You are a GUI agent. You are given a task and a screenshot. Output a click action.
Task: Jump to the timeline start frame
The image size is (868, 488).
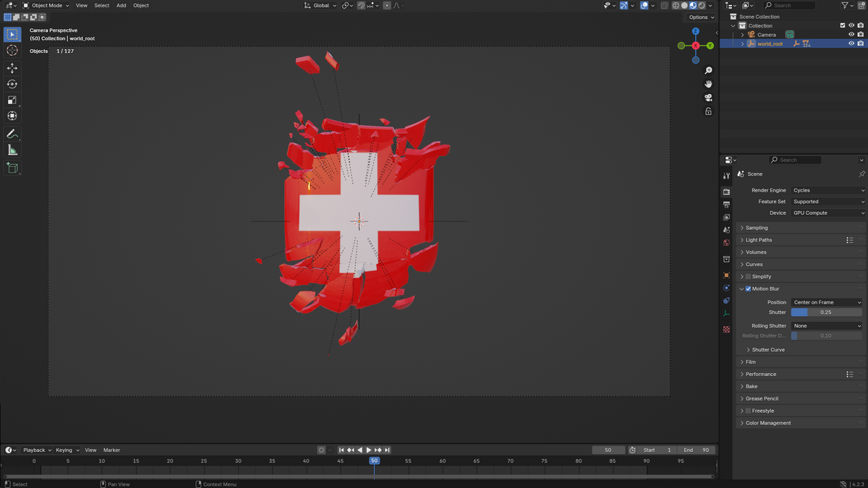341,450
